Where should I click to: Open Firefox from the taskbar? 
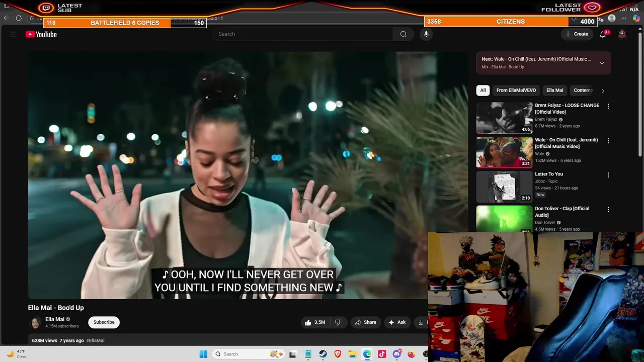pos(412,354)
